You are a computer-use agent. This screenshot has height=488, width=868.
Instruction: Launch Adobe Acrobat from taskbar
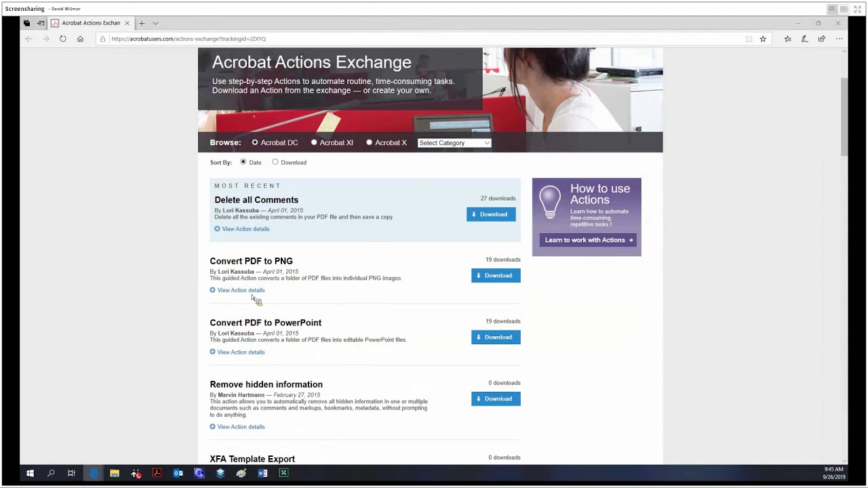click(x=157, y=473)
